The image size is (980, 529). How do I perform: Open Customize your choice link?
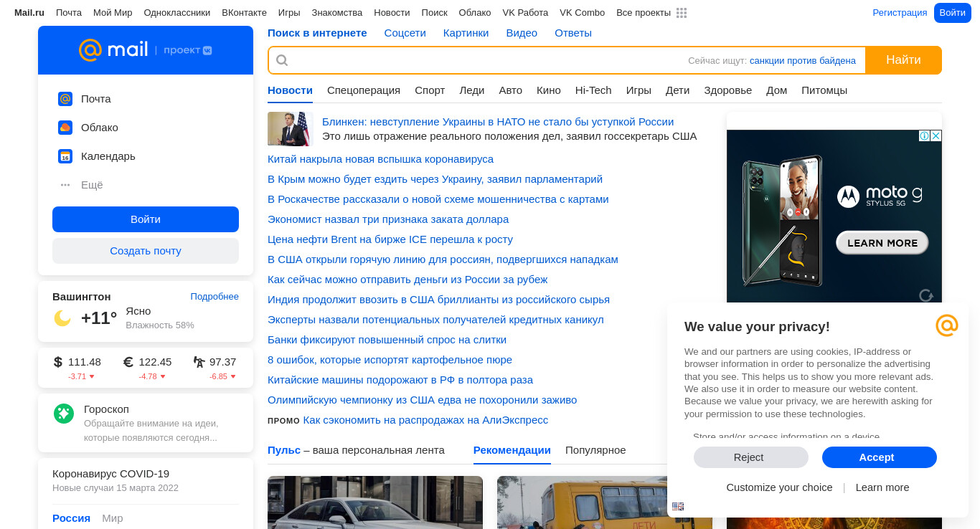(779, 487)
